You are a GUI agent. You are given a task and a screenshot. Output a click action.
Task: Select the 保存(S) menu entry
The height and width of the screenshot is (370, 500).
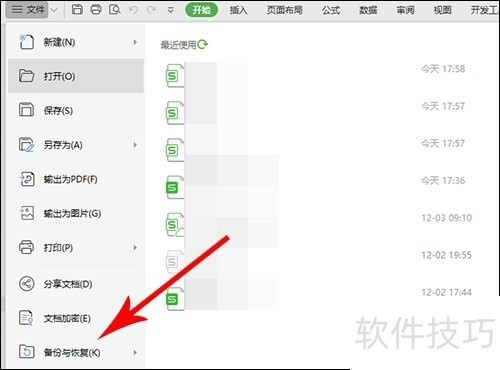click(76, 110)
